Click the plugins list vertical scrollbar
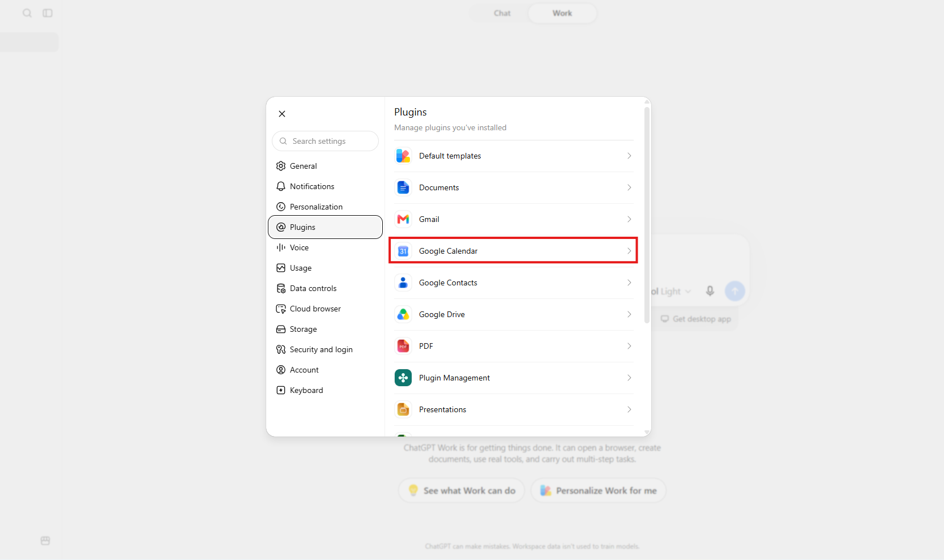The image size is (944, 560). pos(647,215)
